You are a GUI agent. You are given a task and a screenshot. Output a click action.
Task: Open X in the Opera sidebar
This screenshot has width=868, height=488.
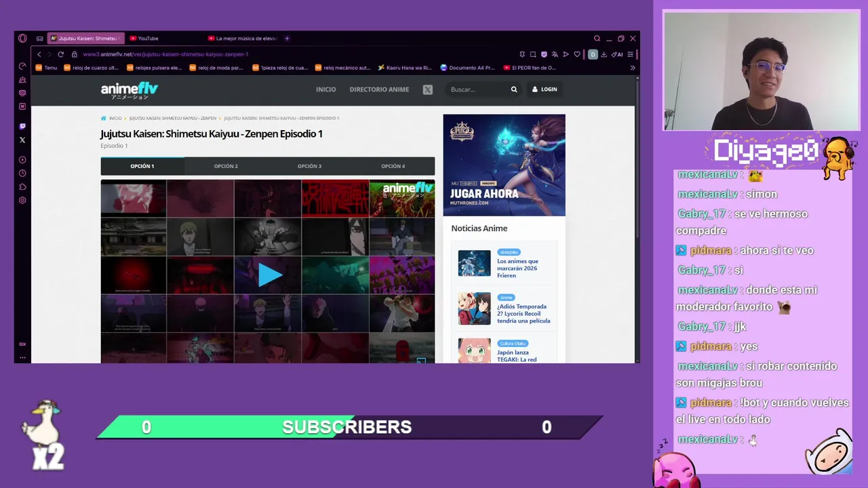[x=22, y=140]
